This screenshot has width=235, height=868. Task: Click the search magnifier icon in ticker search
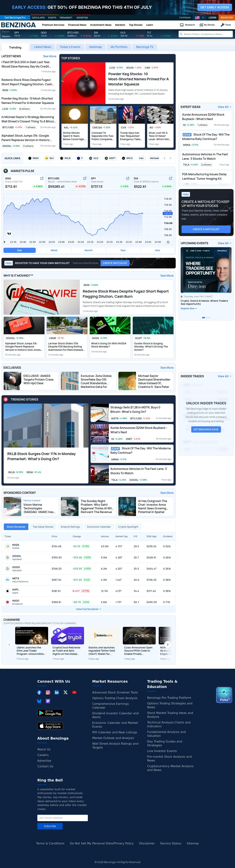pos(181,34)
